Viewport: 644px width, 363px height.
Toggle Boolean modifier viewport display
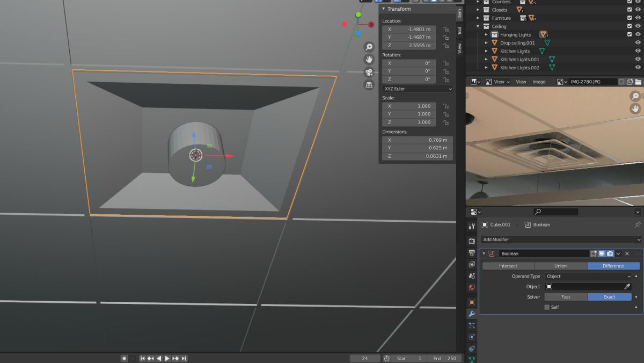602,253
